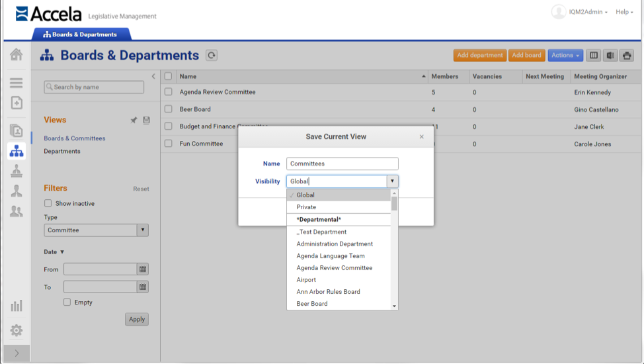Image resolution: width=644 pixels, height=364 pixels.
Task: Open the IQM2Admin user menu
Action: pos(588,12)
